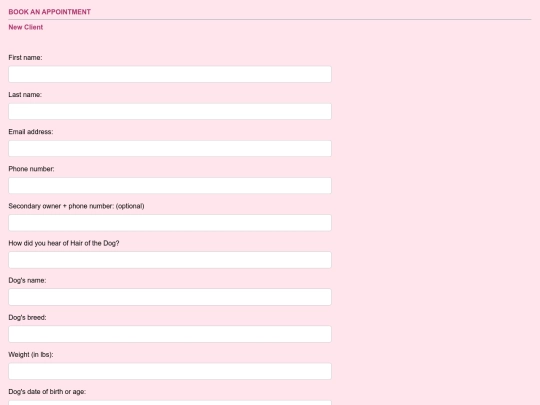The height and width of the screenshot is (405, 540).
Task: Click the 'New Client' subheading text
Action: pos(26,27)
